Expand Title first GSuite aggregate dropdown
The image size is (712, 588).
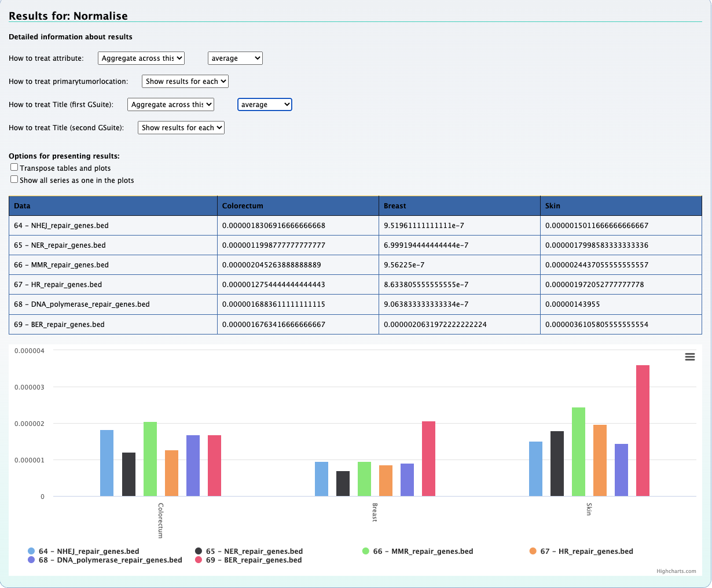point(171,104)
